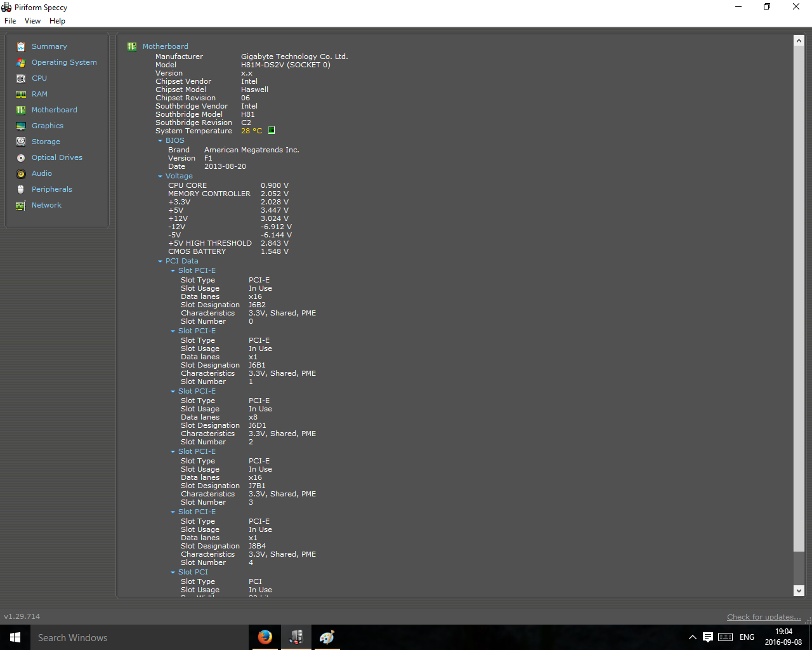Open the Action Center notification icon
Image resolution: width=812 pixels, height=650 pixels.
(x=708, y=637)
